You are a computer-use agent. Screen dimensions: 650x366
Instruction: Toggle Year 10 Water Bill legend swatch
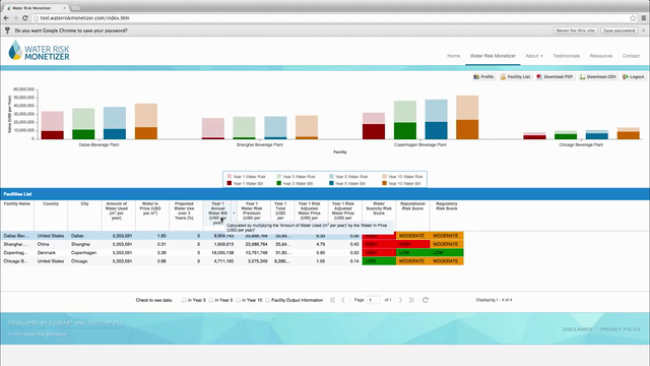pyautogui.click(x=384, y=183)
